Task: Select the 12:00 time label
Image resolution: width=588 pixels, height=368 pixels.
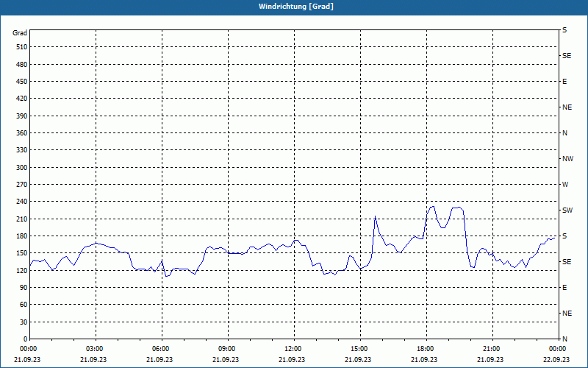Action: coord(293,349)
